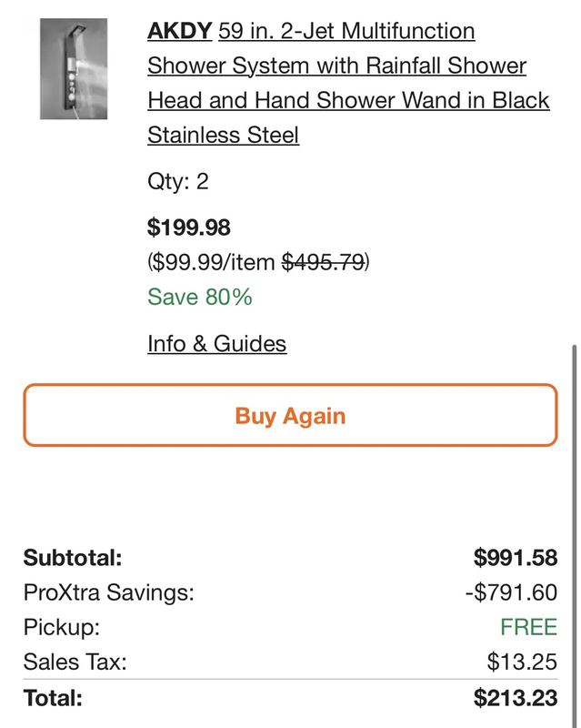Click the bold Total label
This screenshot has width=581, height=728.
pyautogui.click(x=53, y=698)
